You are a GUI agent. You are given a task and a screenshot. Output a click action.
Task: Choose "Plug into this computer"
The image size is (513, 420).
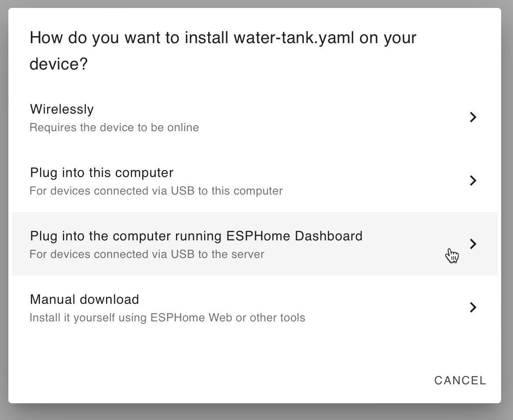pos(102,173)
